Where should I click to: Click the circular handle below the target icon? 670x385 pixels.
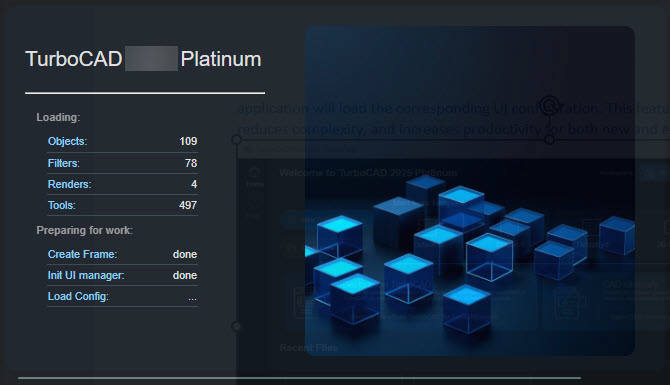(x=550, y=140)
